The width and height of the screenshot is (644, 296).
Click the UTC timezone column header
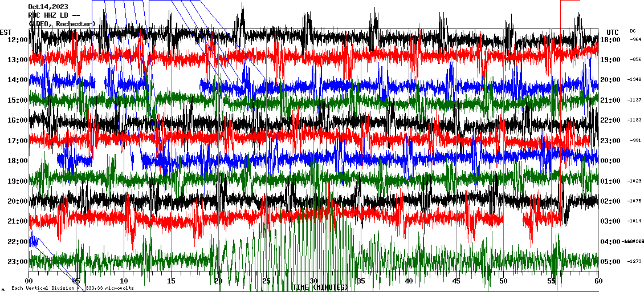[613, 32]
